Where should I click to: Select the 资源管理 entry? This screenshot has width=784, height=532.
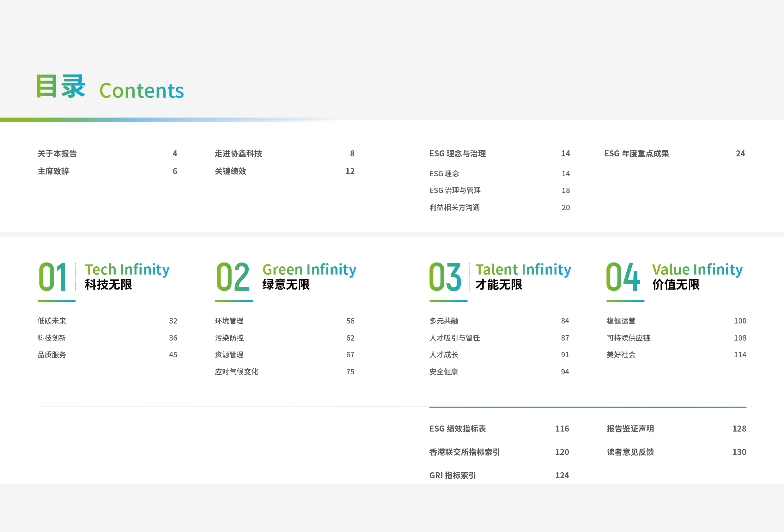229,354
